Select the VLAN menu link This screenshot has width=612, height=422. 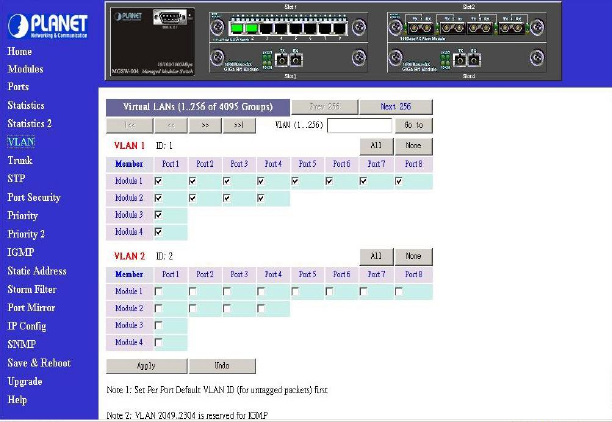coord(21,142)
